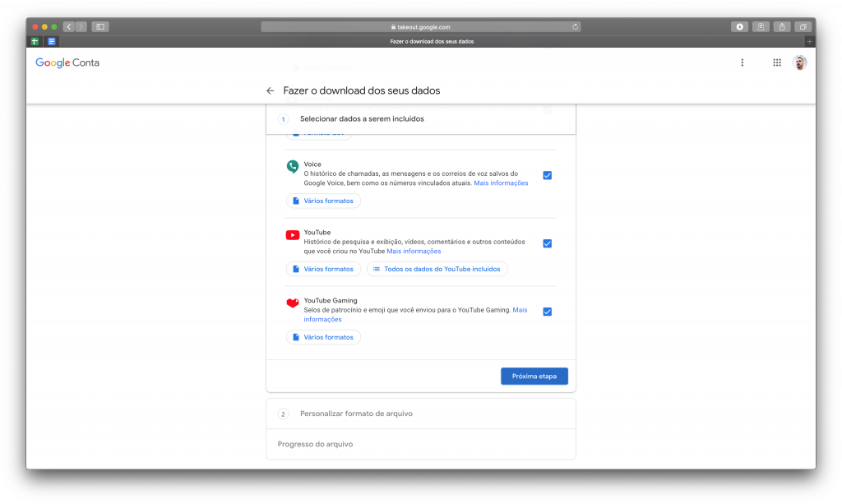This screenshot has width=842, height=504.
Task: Open the account profile avatar
Action: click(x=799, y=62)
